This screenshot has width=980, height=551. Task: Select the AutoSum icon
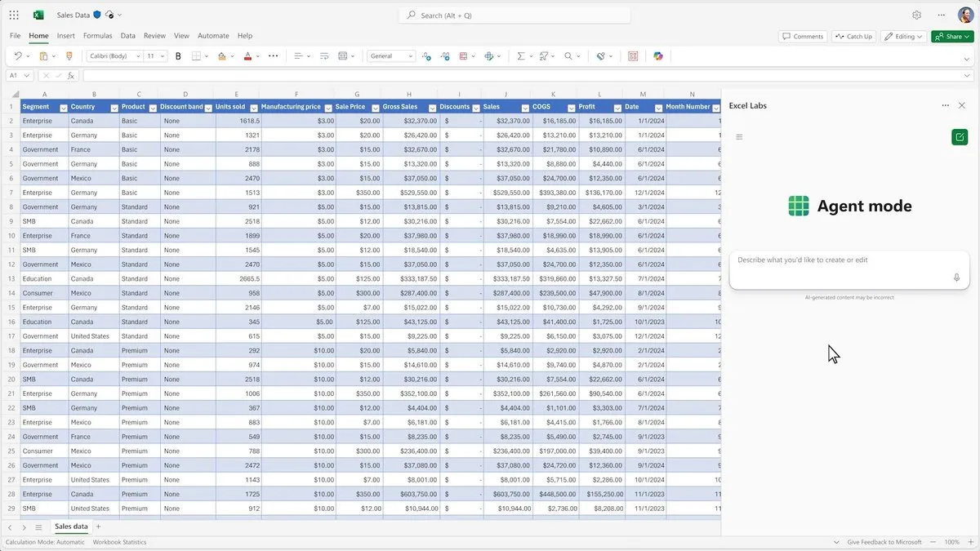(x=520, y=56)
